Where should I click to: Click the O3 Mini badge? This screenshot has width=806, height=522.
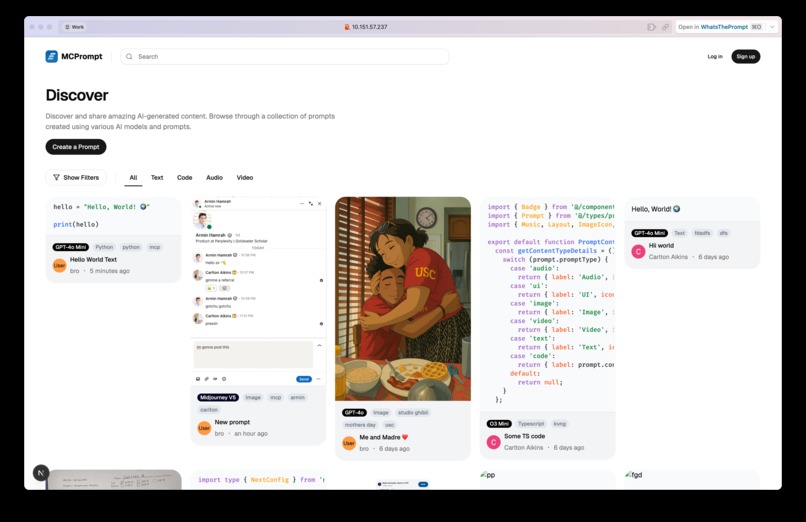click(x=499, y=424)
